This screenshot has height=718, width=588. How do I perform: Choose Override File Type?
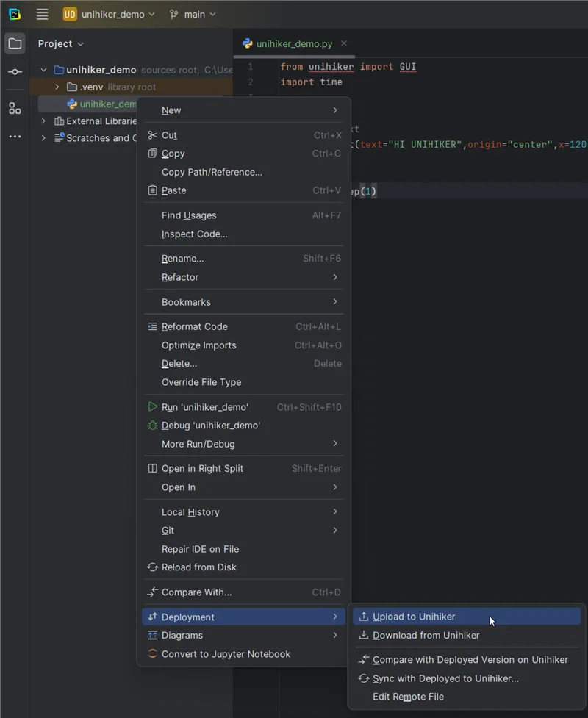(243, 382)
